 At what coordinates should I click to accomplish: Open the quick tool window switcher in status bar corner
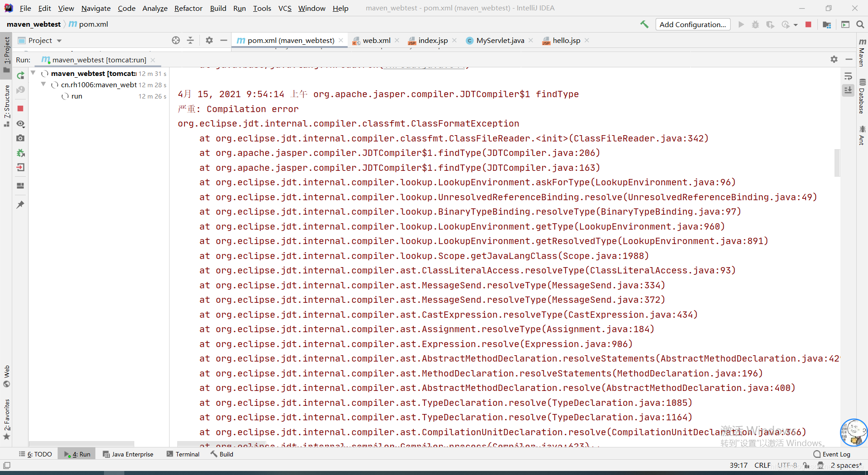tap(7, 465)
